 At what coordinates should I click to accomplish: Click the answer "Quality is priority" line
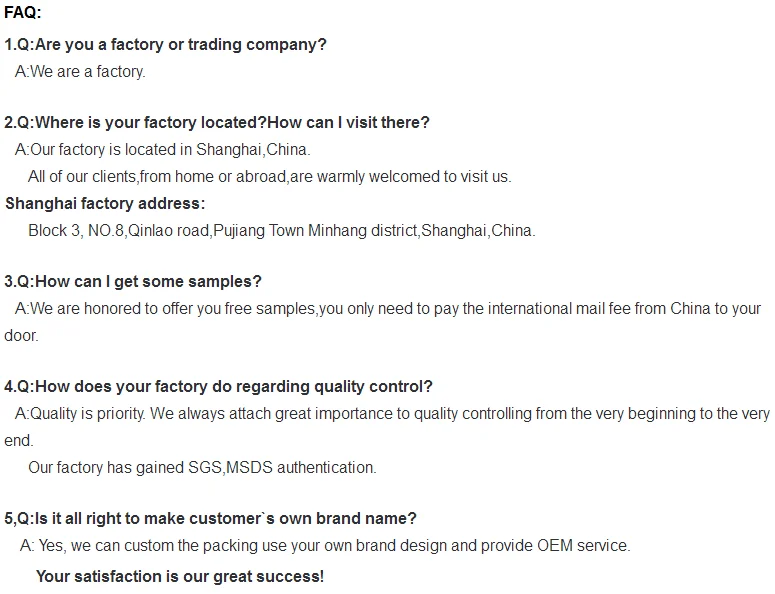coord(392,414)
